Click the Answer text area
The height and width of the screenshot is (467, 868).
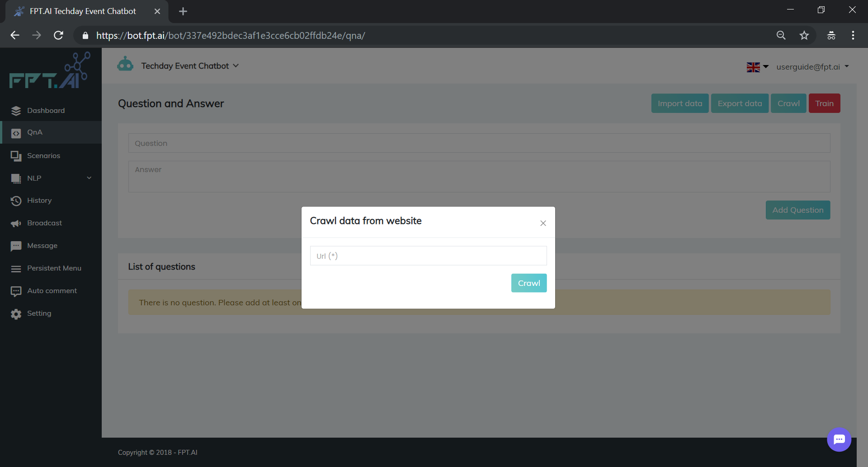coord(479,177)
